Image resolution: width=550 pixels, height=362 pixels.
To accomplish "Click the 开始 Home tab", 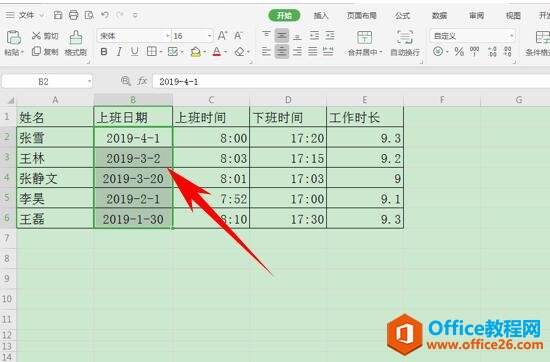I will click(284, 15).
